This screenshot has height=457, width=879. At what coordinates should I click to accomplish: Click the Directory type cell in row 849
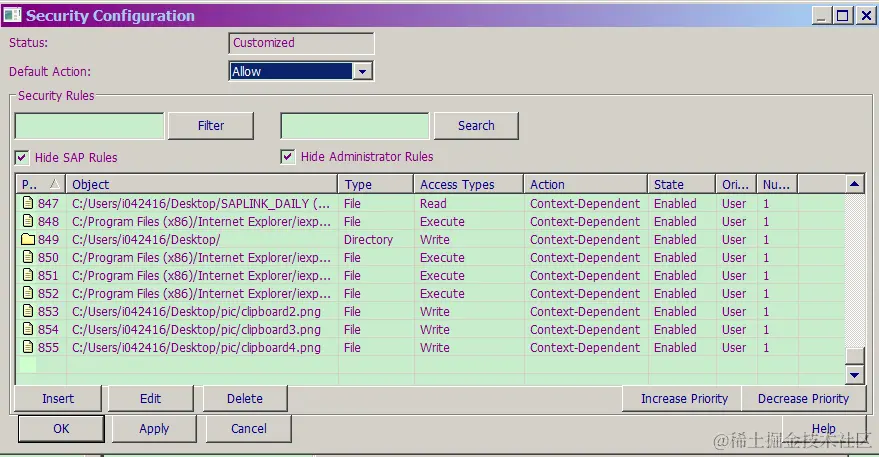click(368, 239)
